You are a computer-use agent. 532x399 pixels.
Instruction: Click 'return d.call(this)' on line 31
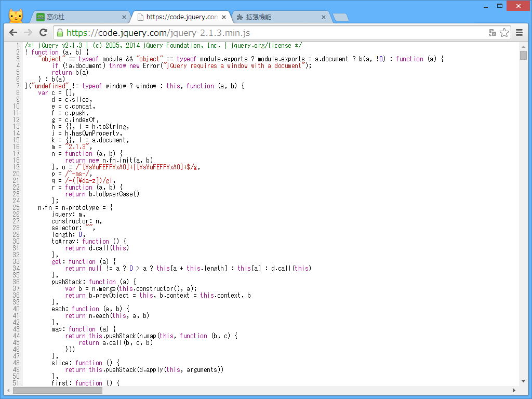[97, 248]
